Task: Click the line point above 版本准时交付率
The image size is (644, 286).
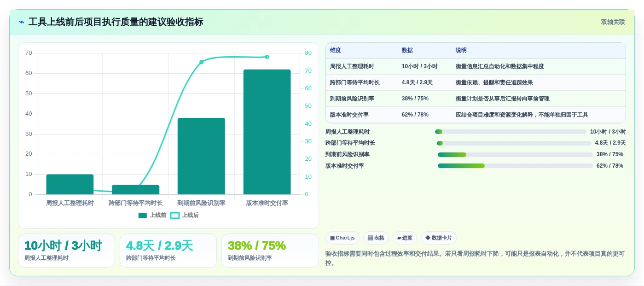Action: (267, 57)
